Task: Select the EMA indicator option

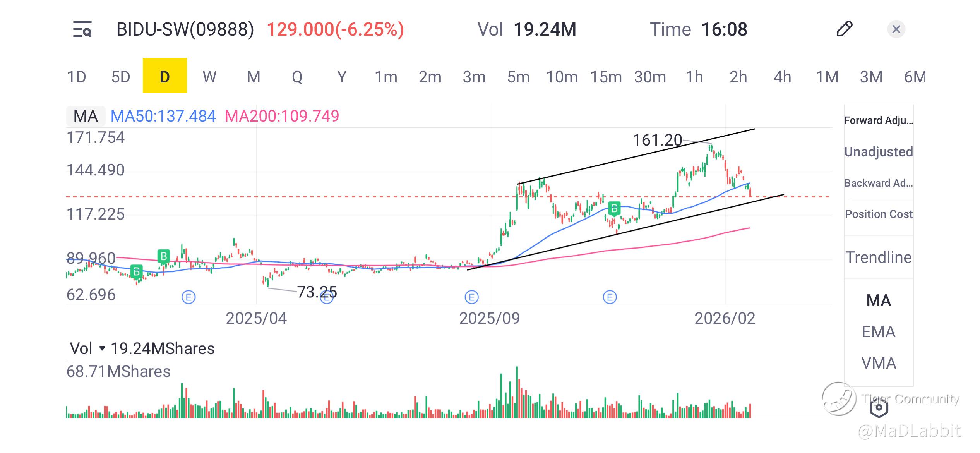Action: click(x=879, y=332)
